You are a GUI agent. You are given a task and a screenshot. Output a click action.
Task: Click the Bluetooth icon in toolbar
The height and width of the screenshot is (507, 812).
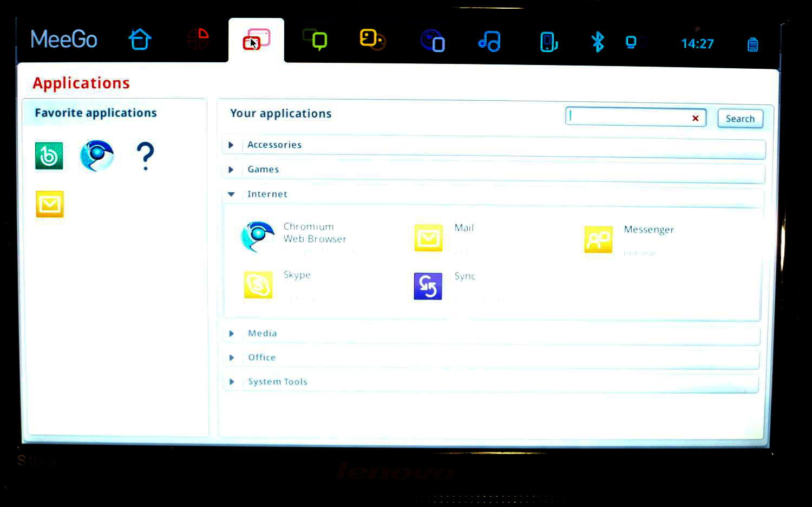tap(598, 42)
